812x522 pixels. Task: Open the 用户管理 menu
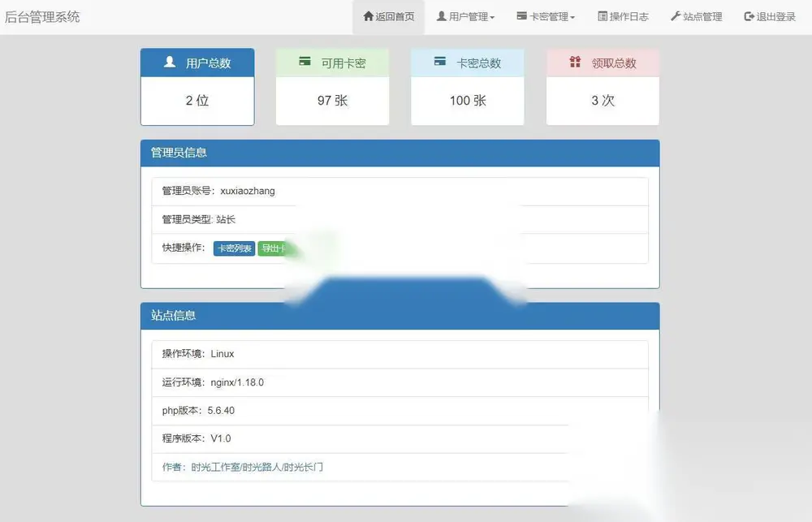point(465,16)
